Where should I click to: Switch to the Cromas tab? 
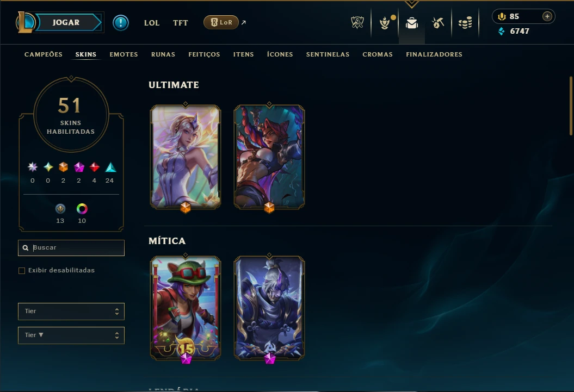(378, 54)
